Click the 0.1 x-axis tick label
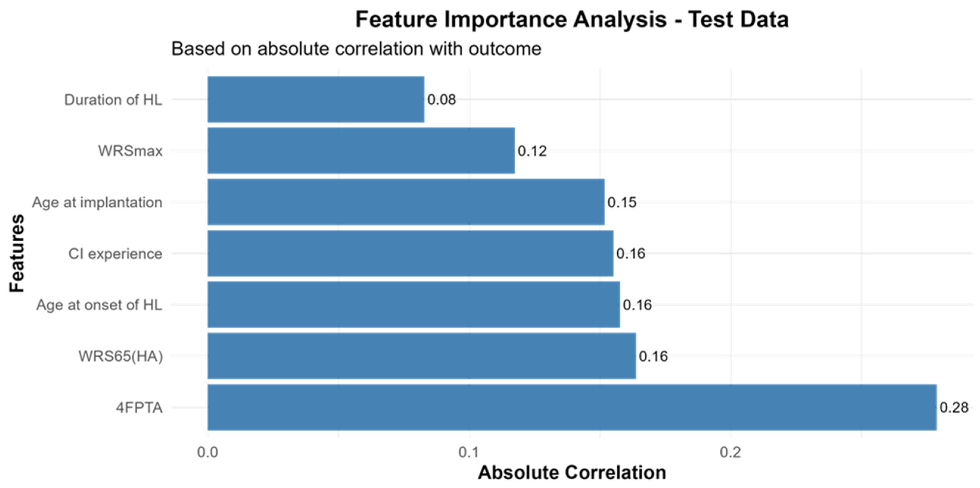The image size is (980, 488). [x=469, y=452]
